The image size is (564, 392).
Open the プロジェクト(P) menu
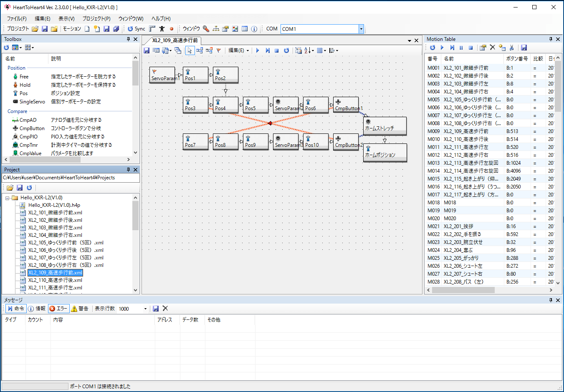pos(96,19)
